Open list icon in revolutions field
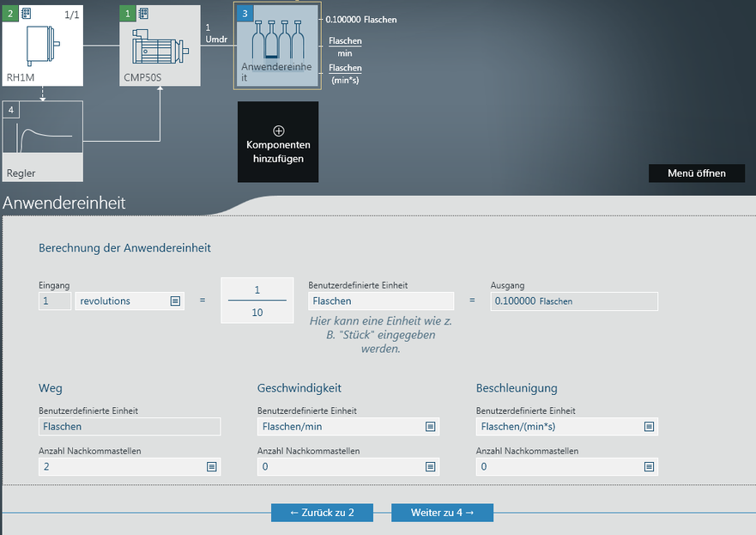The width and height of the screenshot is (756, 535). (175, 301)
